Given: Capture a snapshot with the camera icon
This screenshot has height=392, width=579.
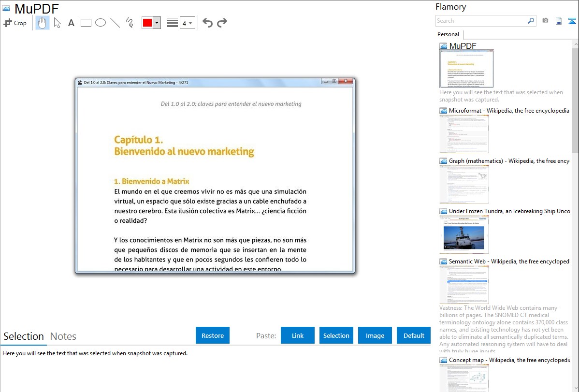Looking at the screenshot, I should click(x=545, y=21).
